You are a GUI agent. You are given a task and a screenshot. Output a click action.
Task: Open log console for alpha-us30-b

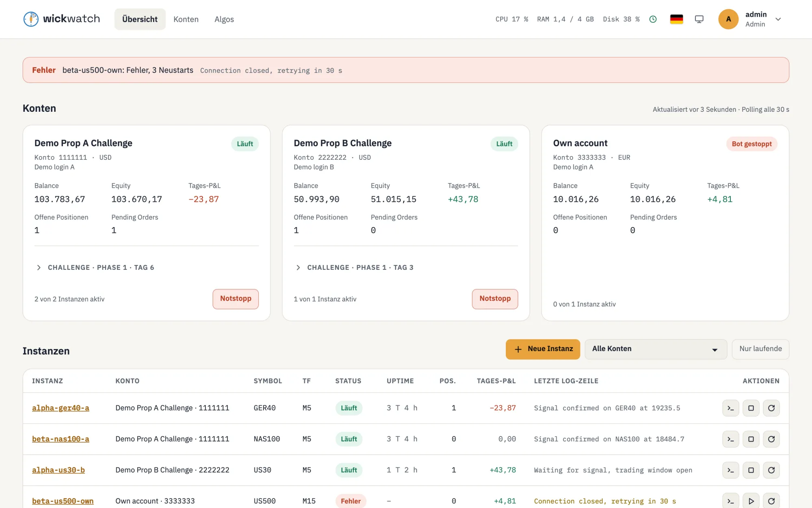click(730, 470)
